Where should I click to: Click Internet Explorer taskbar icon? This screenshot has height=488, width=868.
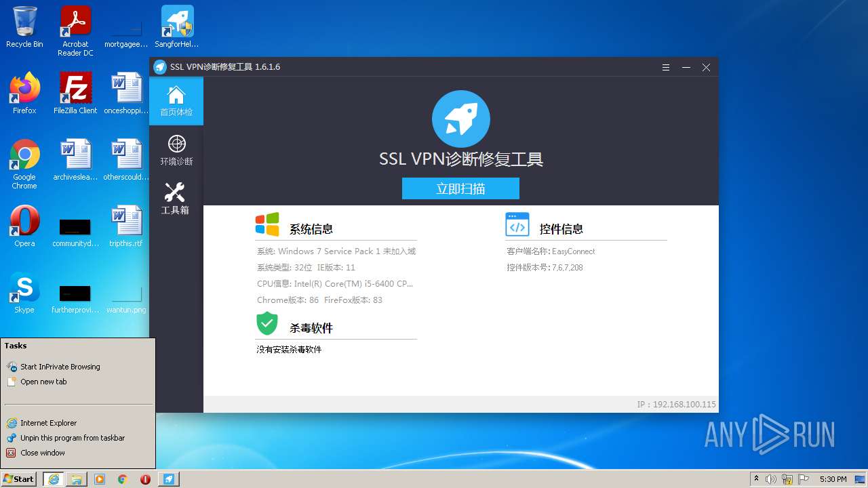pos(54,479)
